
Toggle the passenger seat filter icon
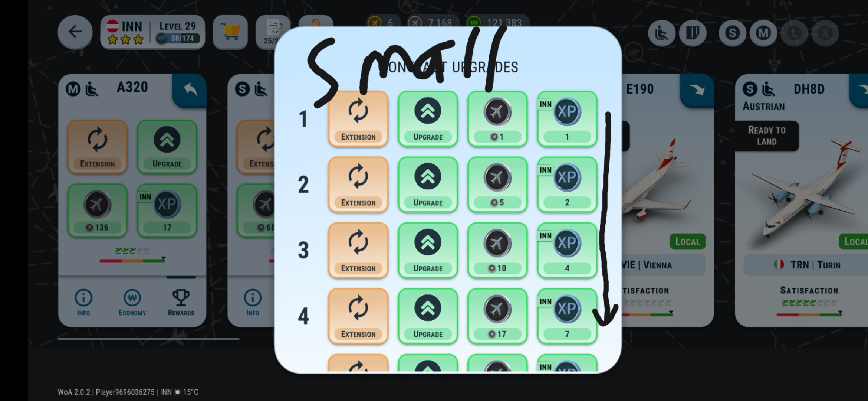click(662, 33)
